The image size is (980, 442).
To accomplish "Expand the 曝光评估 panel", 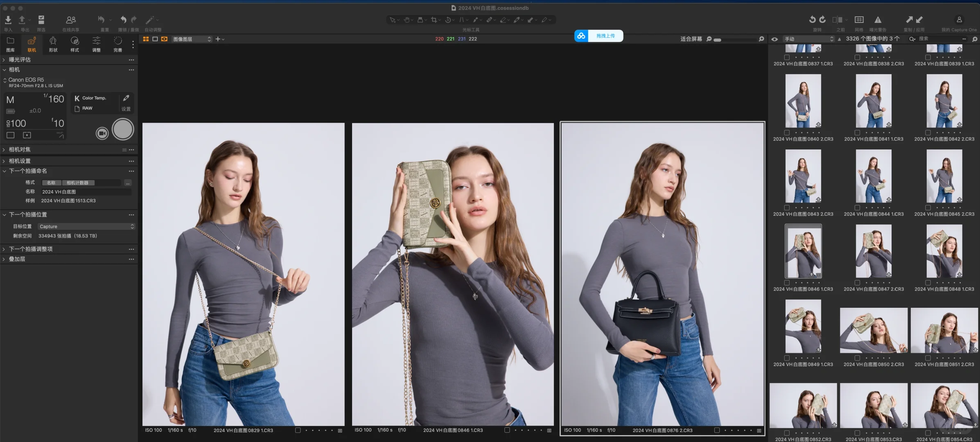I will coord(4,60).
